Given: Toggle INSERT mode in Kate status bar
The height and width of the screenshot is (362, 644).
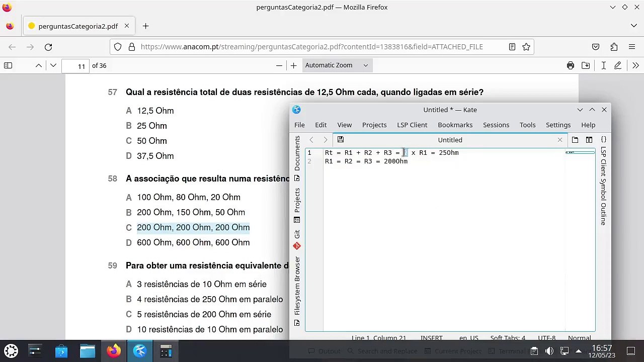Looking at the screenshot, I should coord(432,338).
